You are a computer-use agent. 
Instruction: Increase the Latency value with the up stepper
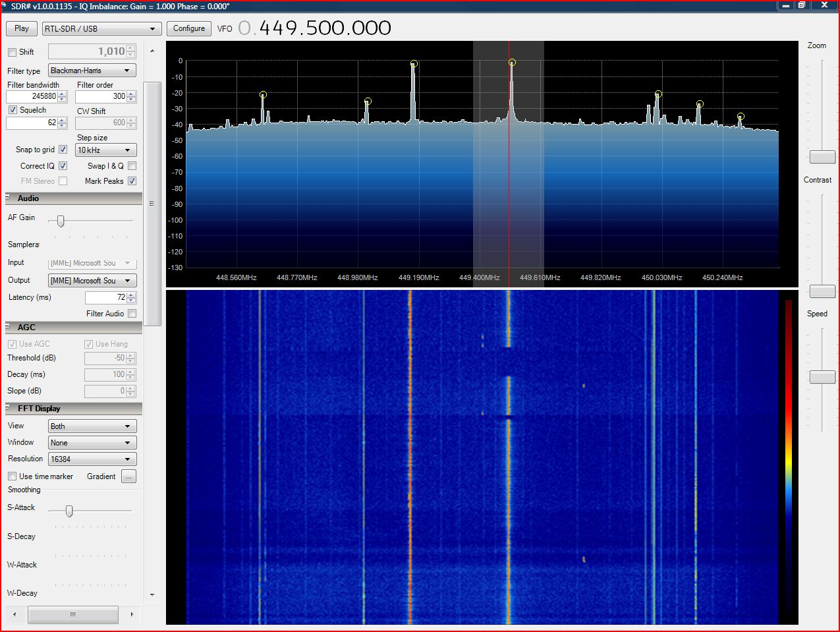click(x=131, y=295)
